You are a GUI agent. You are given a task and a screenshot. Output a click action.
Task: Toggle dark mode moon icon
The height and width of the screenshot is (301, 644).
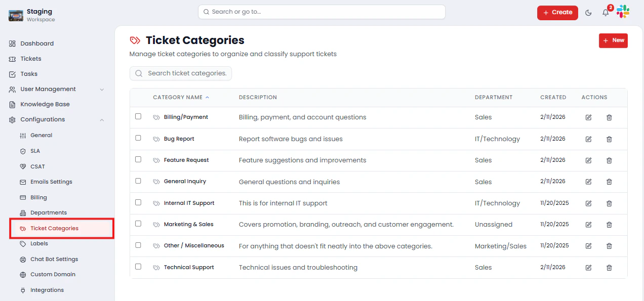(x=588, y=13)
